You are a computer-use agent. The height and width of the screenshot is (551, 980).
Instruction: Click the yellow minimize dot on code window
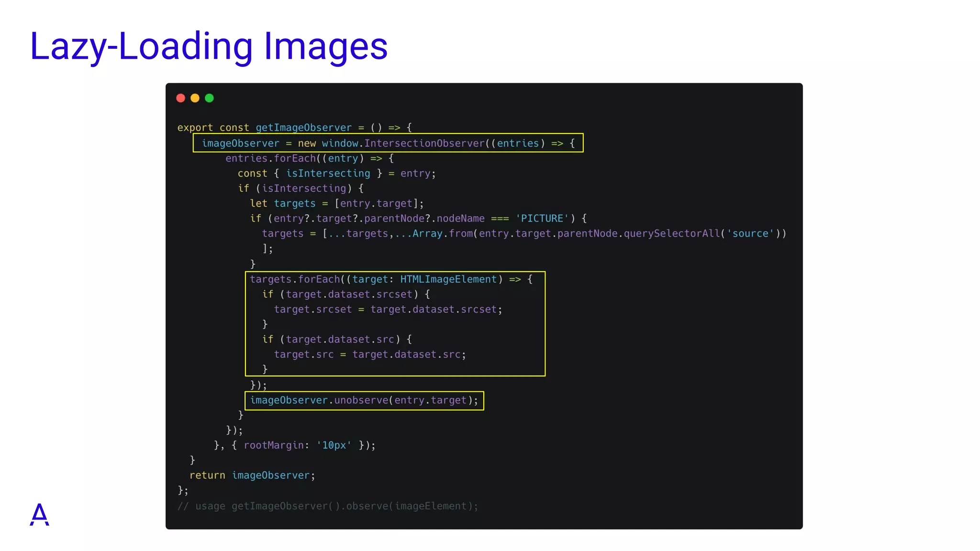coord(195,98)
